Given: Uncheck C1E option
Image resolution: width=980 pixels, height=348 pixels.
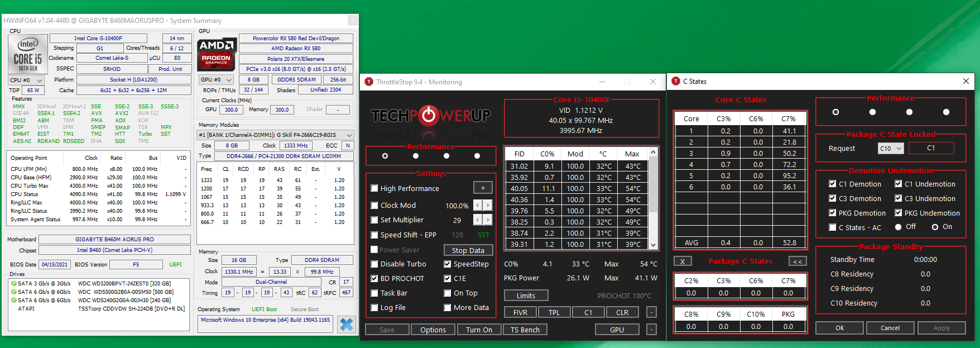Looking at the screenshot, I should click(448, 278).
